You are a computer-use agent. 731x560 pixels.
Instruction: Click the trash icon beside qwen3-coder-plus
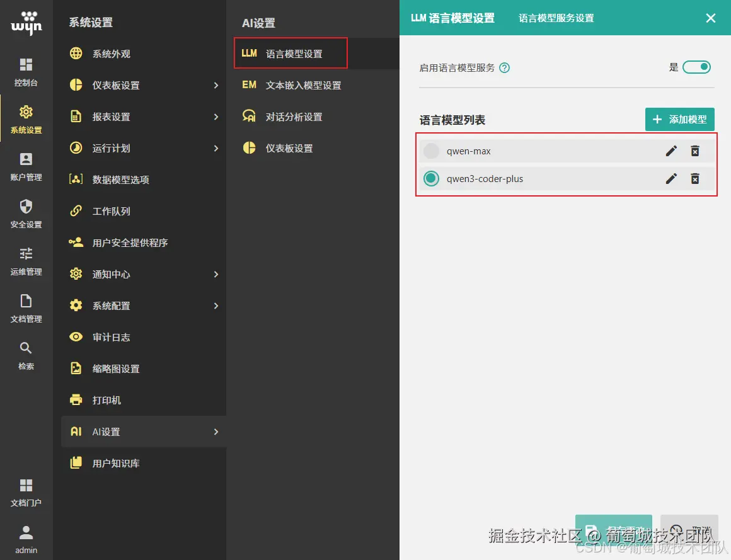coord(695,178)
